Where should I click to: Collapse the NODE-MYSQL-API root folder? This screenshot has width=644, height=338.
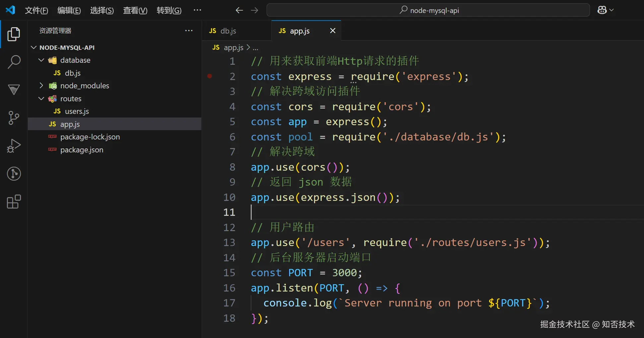point(33,47)
